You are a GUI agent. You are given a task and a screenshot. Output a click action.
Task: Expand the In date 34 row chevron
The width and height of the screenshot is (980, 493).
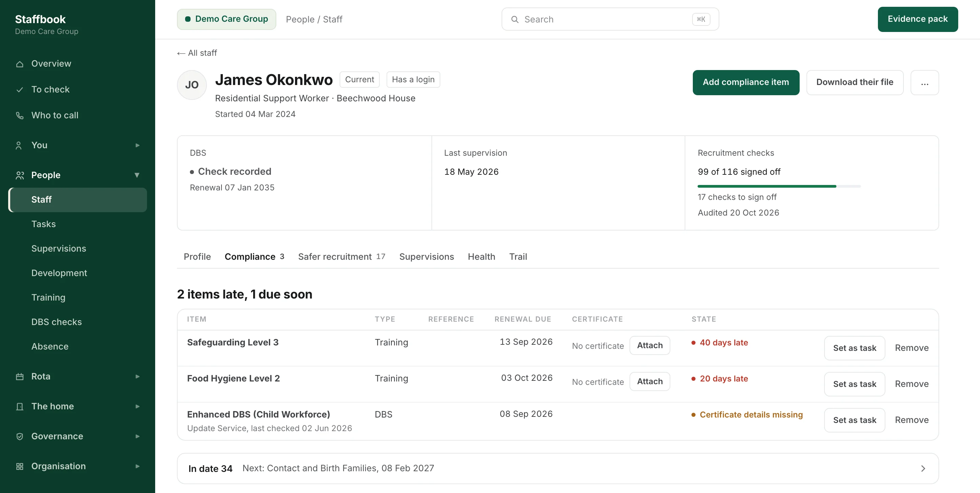pos(923,469)
